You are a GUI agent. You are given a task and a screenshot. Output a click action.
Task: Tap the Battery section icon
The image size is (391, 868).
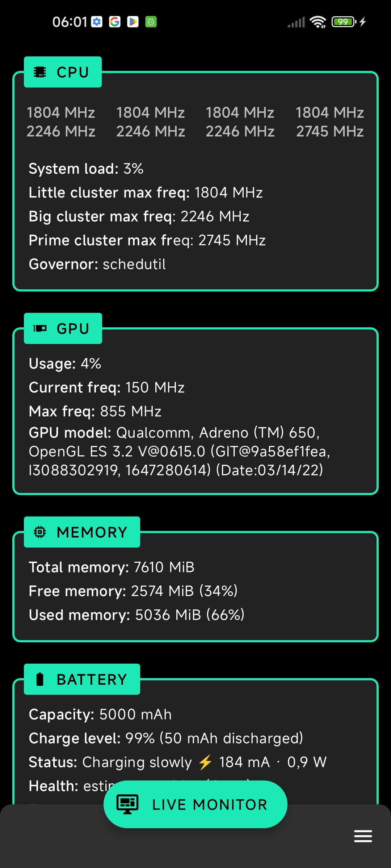coord(40,679)
